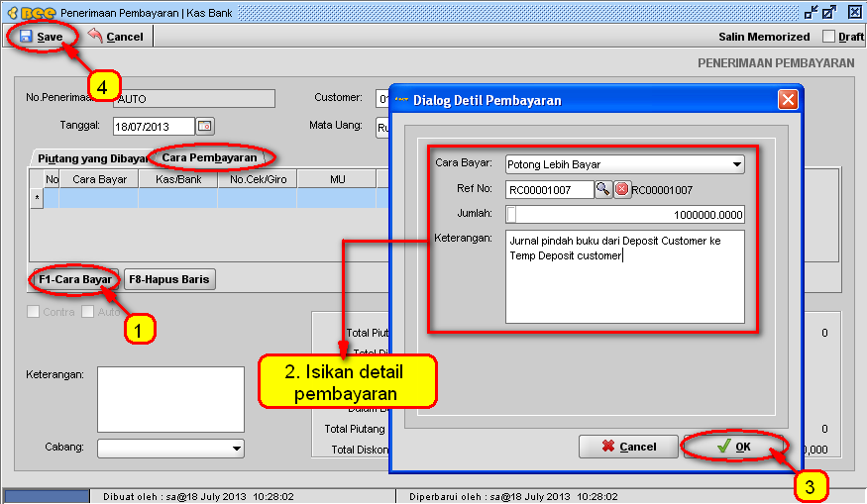Click the Cara Bayar column header

(99, 179)
